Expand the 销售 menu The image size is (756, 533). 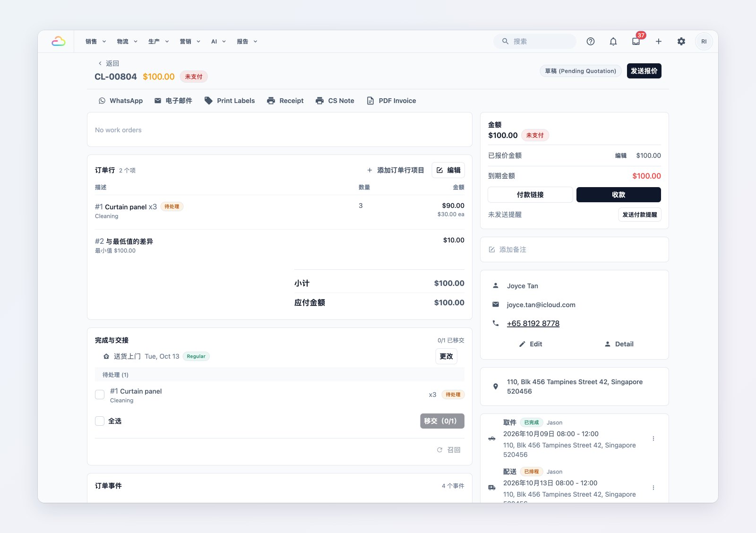(96, 42)
